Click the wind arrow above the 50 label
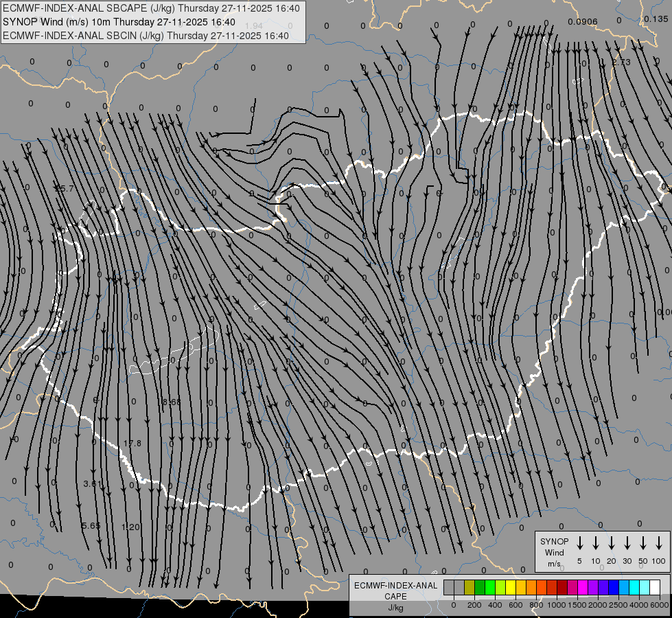This screenshot has width=672, height=618. [643, 543]
